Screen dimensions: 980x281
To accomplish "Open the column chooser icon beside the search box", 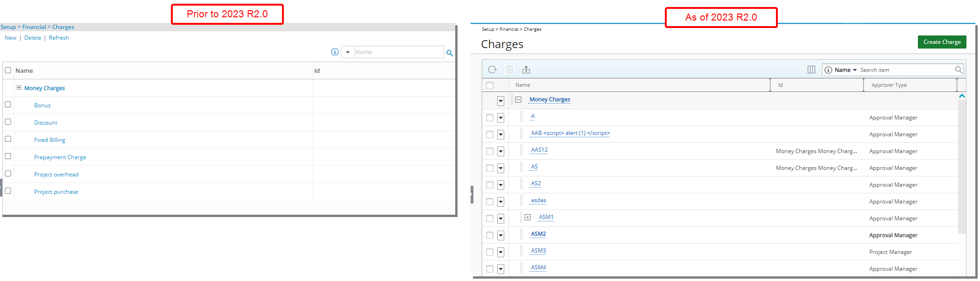I will tap(811, 70).
